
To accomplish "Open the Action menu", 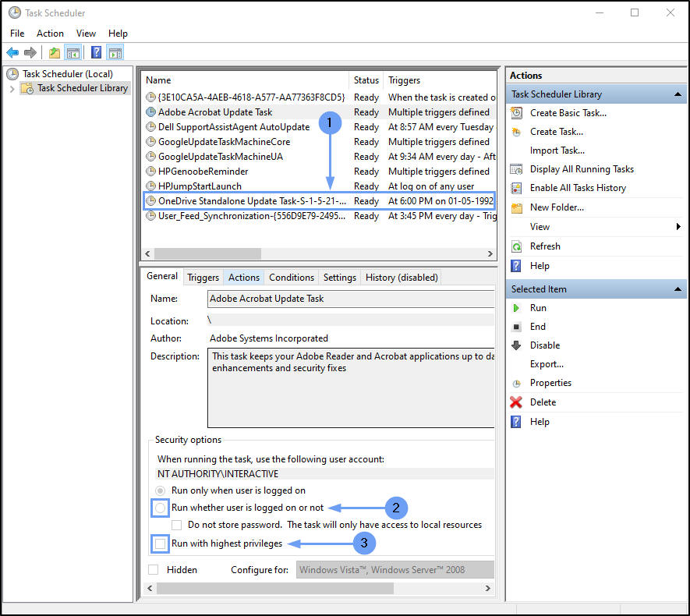I will (x=50, y=34).
